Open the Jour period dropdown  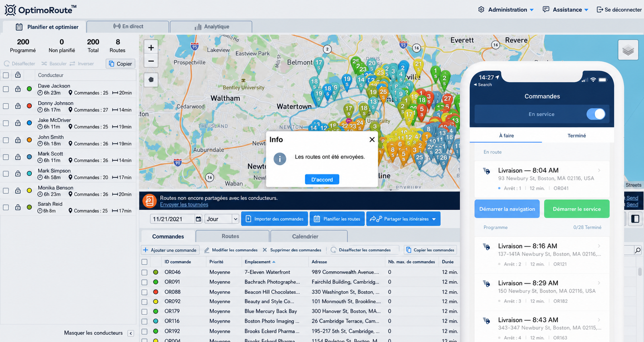point(222,219)
